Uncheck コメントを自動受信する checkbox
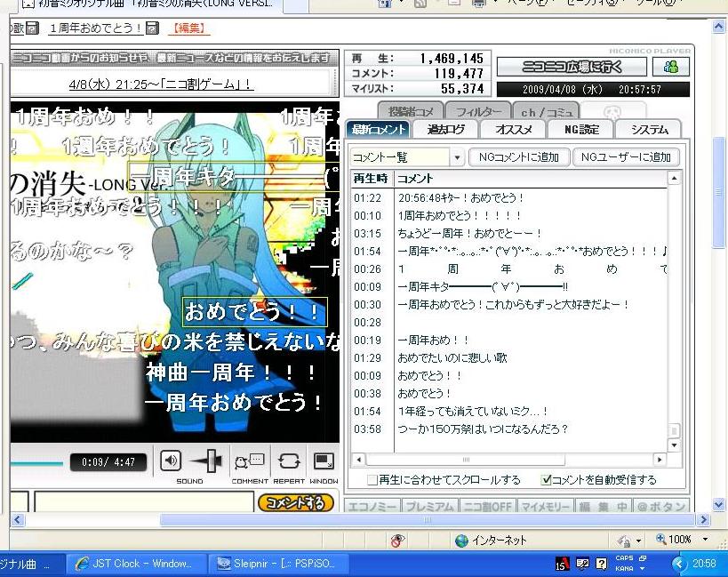 click(546, 480)
